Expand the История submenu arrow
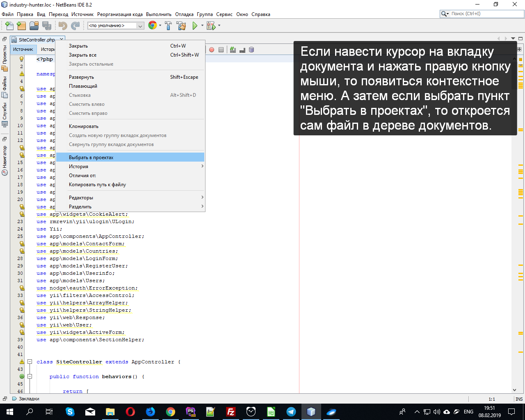525x420 pixels. (202, 166)
